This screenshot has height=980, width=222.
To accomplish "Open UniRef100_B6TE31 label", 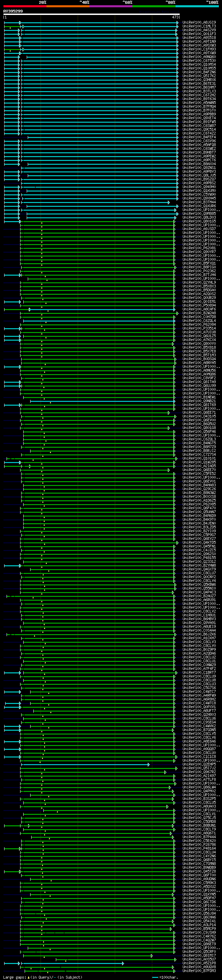I will (x=199, y=83).
